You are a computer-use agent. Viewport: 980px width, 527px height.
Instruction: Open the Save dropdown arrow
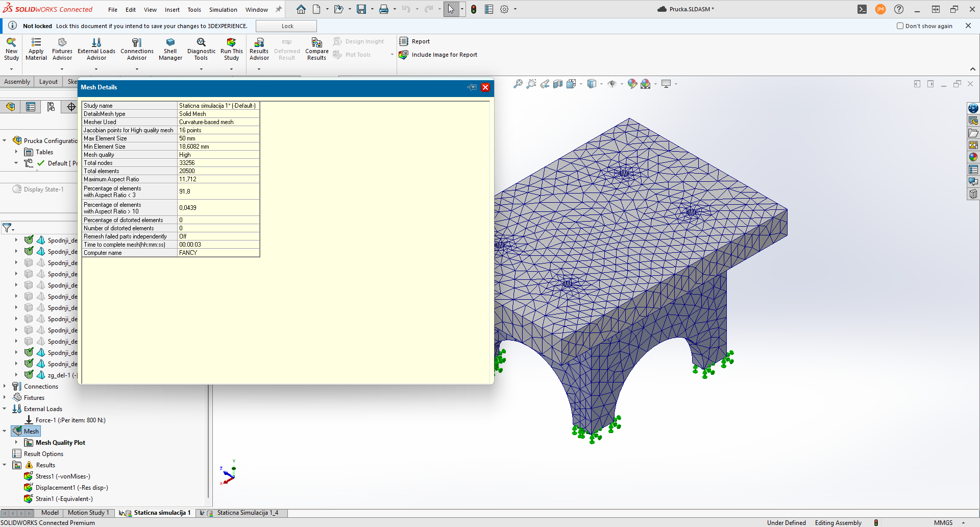pyautogui.click(x=372, y=9)
